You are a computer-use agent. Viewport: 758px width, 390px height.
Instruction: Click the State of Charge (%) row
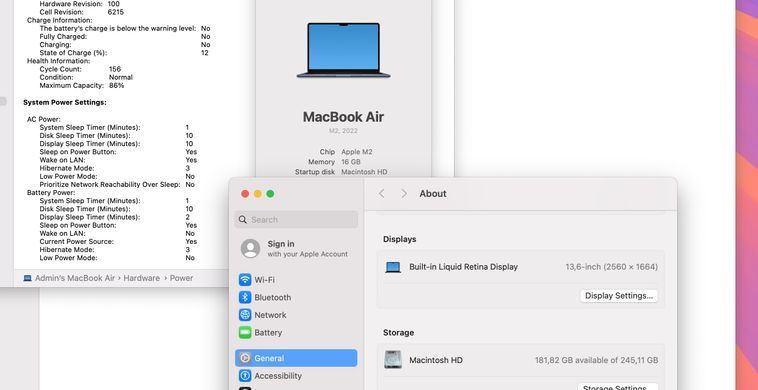pyautogui.click(x=124, y=53)
